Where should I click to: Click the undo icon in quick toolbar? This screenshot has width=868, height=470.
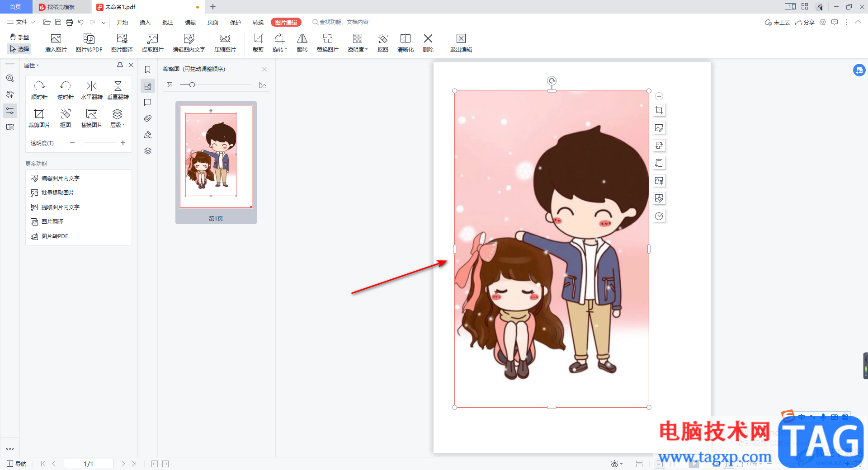pyautogui.click(x=81, y=22)
